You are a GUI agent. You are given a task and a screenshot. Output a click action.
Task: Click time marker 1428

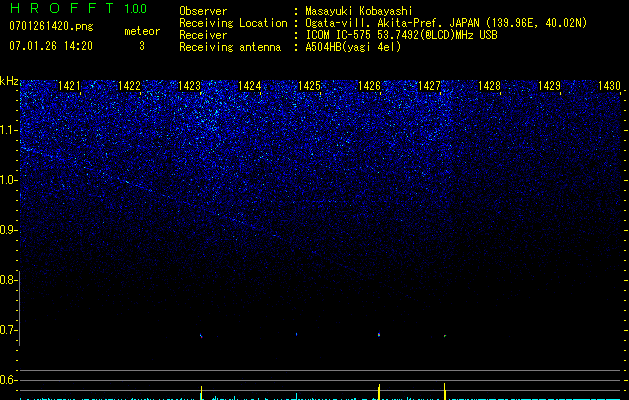(489, 86)
